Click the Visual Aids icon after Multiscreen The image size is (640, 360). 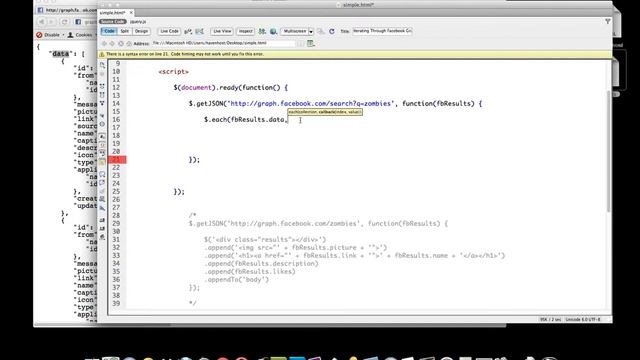(x=321, y=31)
